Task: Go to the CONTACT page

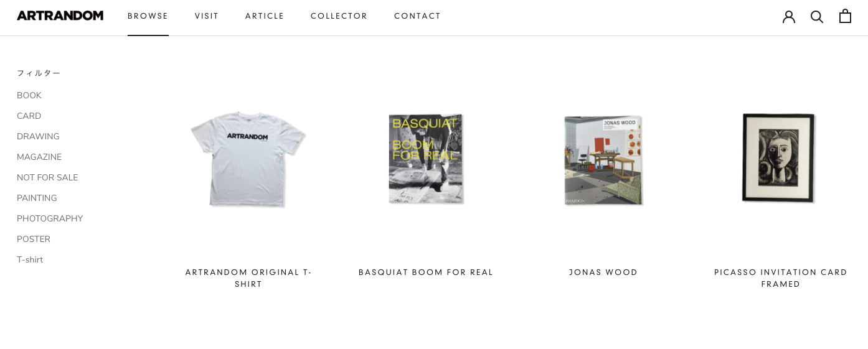Action: pyautogui.click(x=418, y=16)
